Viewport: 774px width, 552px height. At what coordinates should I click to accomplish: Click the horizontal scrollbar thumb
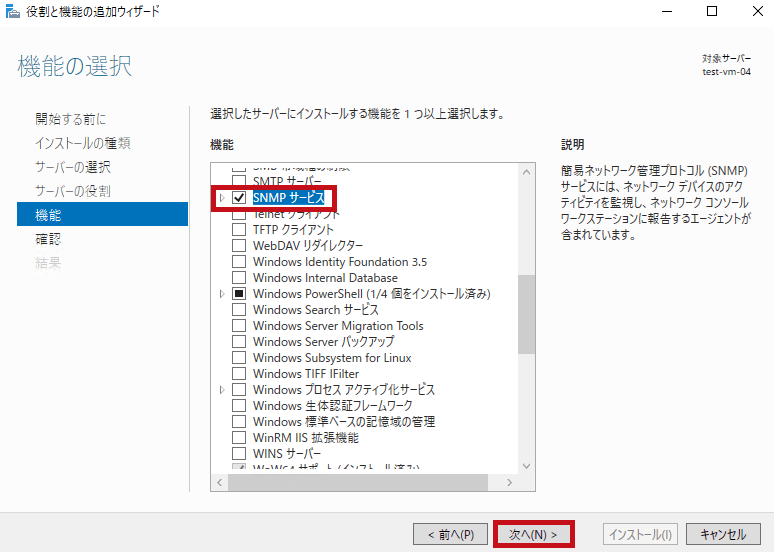(358, 482)
